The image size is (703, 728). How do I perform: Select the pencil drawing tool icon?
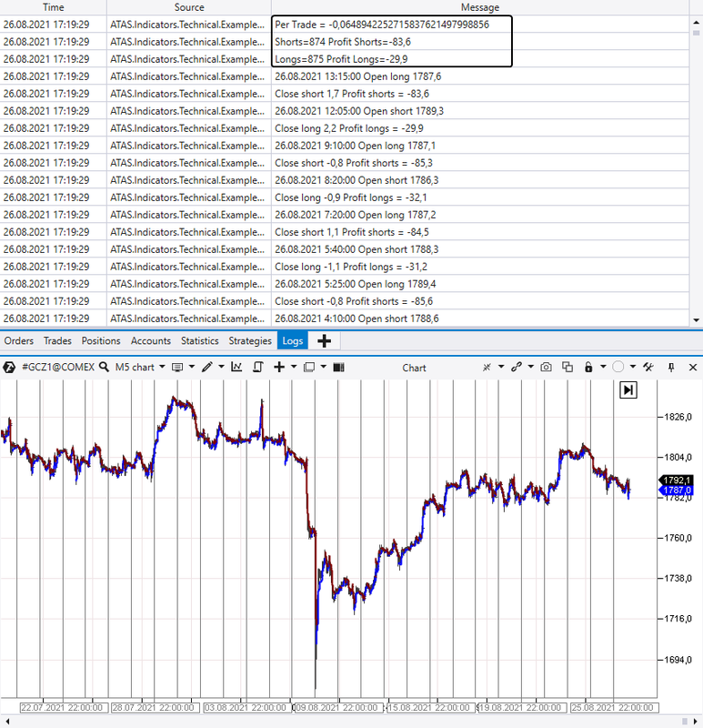click(x=207, y=368)
